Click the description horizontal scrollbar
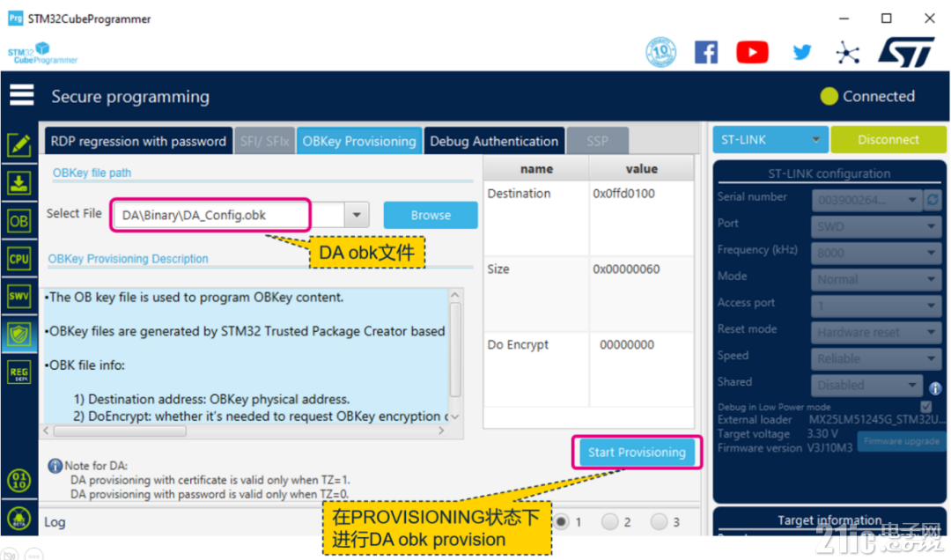Viewport: 951px width, 560px height. click(120, 431)
